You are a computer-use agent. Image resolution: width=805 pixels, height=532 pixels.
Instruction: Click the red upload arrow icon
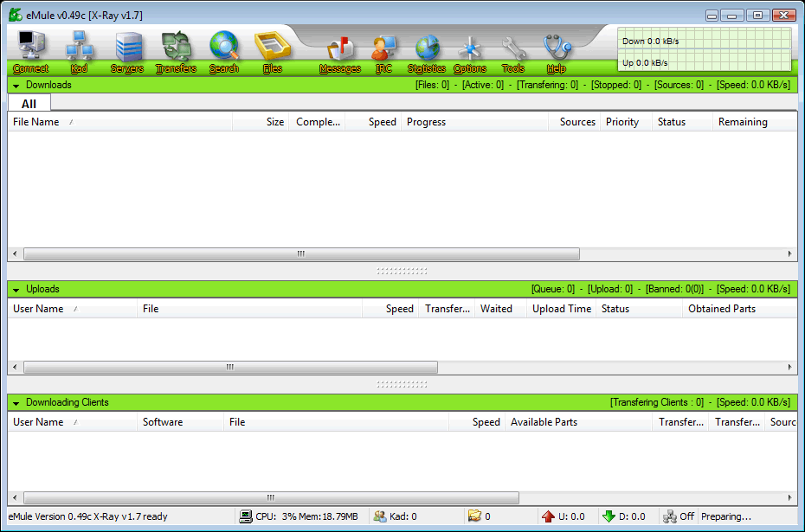[x=548, y=516]
